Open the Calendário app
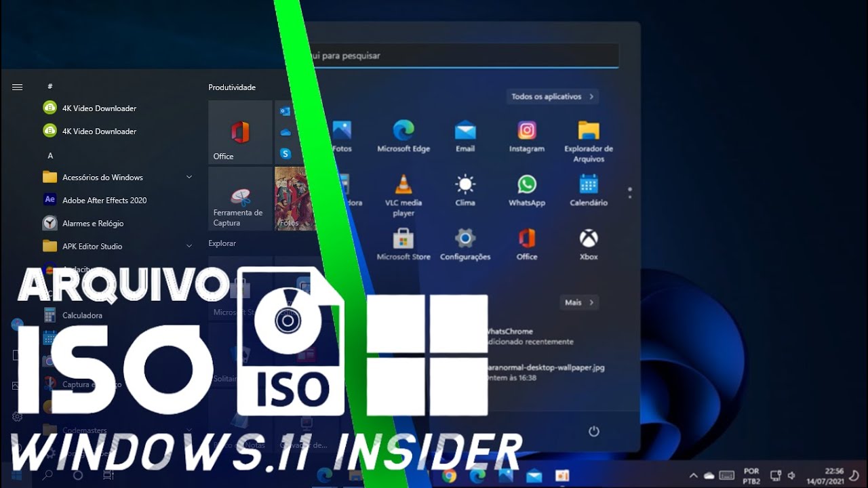This screenshot has width=868, height=488. click(x=589, y=190)
